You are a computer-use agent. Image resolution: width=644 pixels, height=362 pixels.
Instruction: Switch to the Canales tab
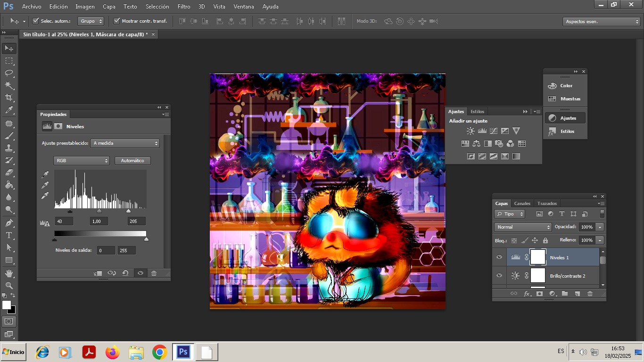point(522,204)
